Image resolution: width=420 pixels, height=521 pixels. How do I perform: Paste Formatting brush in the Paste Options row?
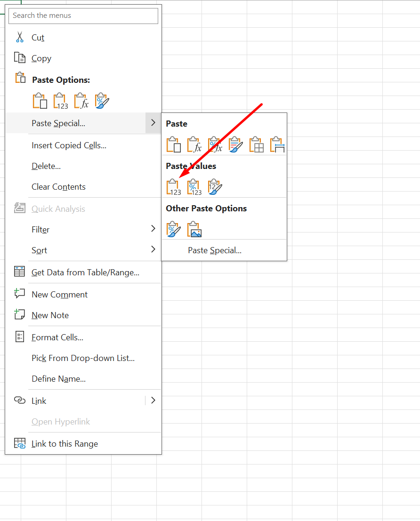pyautogui.click(x=102, y=101)
